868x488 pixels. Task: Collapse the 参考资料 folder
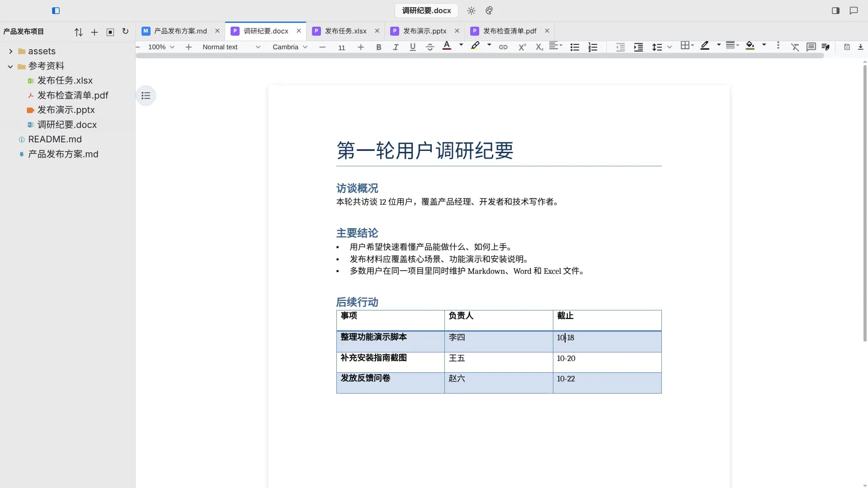(x=10, y=66)
